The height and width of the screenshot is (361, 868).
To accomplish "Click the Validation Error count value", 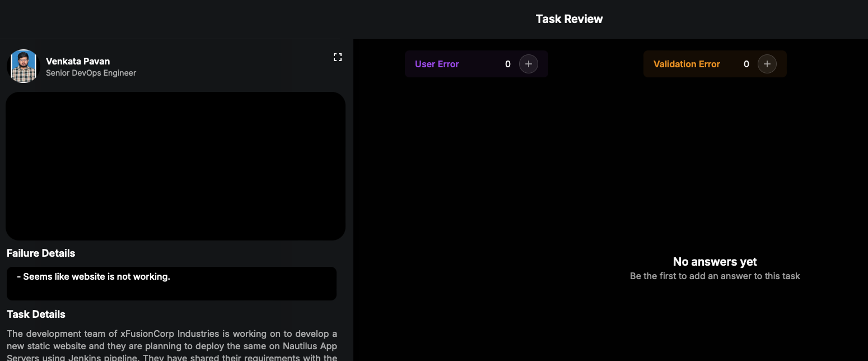I will [746, 64].
